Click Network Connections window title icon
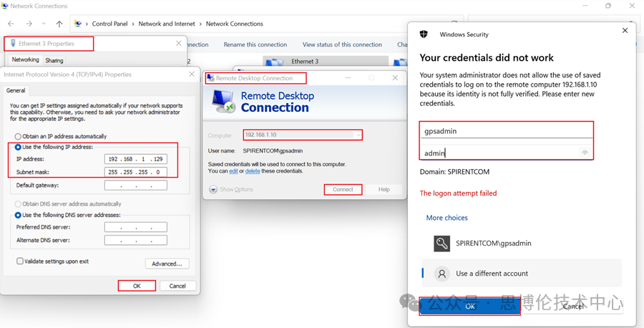The image size is (644, 328). (5, 6)
